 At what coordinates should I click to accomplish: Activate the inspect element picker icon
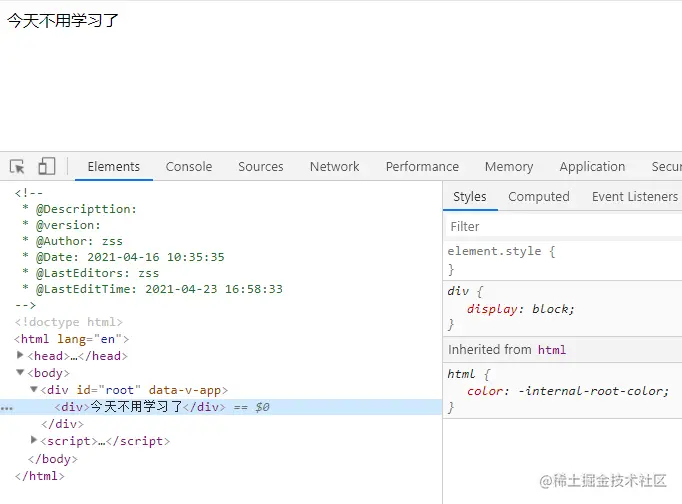point(17,167)
